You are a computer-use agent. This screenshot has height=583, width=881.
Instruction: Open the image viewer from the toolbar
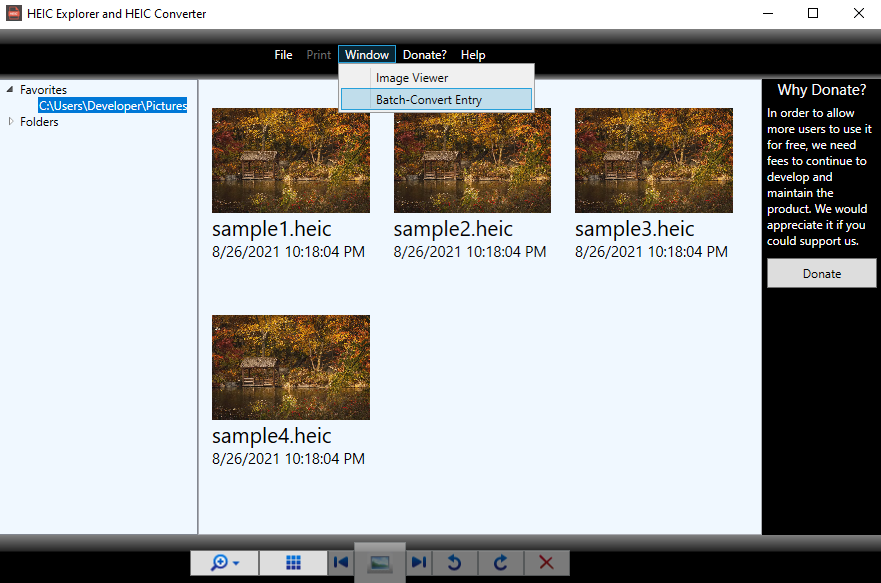click(380, 563)
